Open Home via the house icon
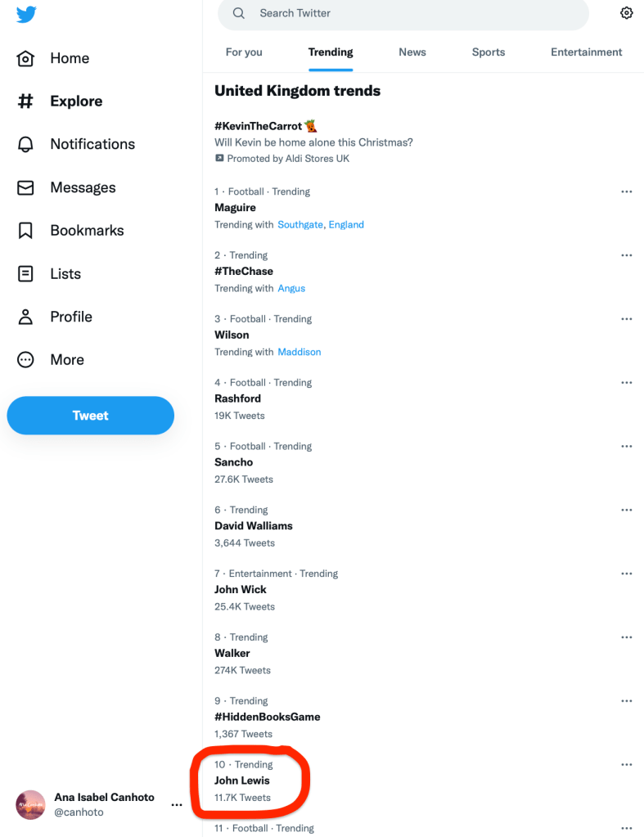Image resolution: width=644 pixels, height=837 pixels. (x=26, y=59)
